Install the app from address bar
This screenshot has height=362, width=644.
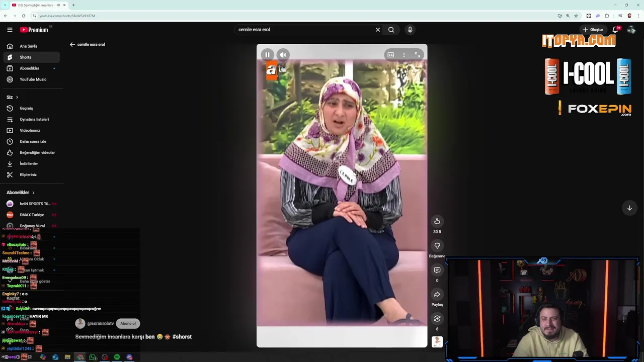[559, 16]
